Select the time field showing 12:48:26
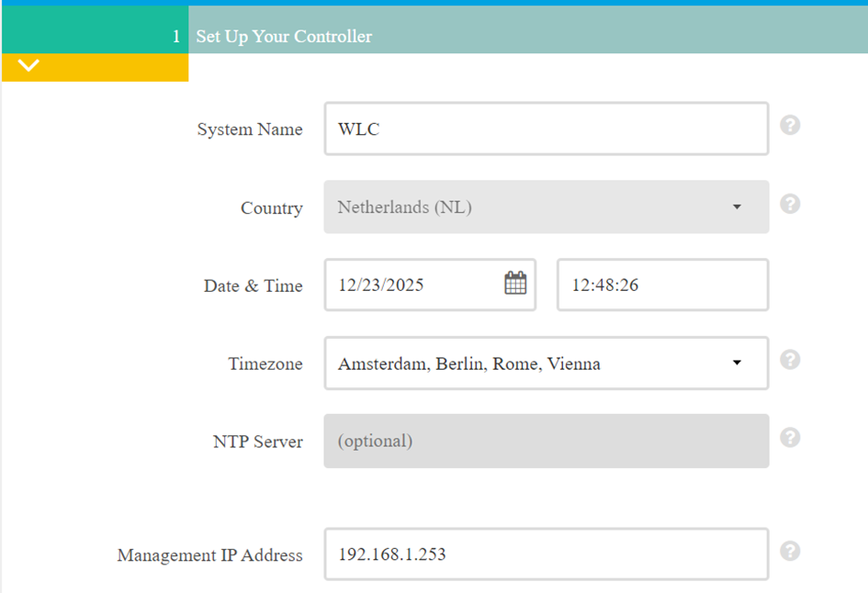Image resolution: width=868 pixels, height=593 pixels. click(661, 285)
